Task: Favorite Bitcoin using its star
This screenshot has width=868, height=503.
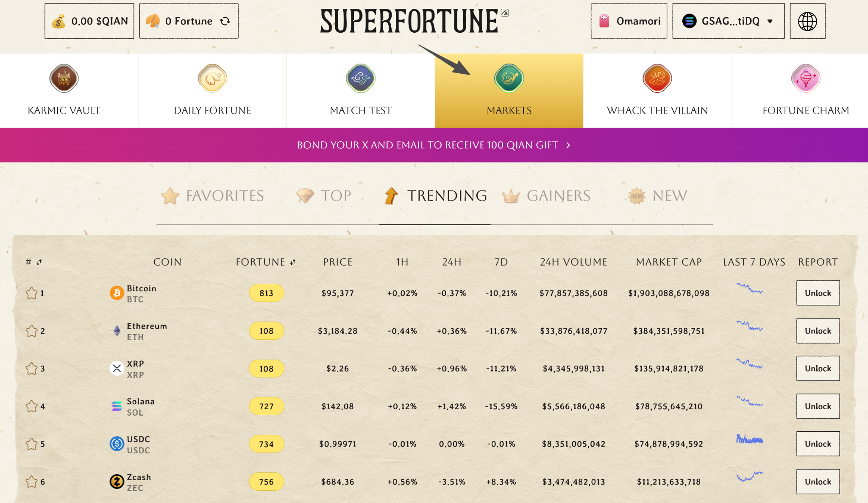Action: click(31, 293)
